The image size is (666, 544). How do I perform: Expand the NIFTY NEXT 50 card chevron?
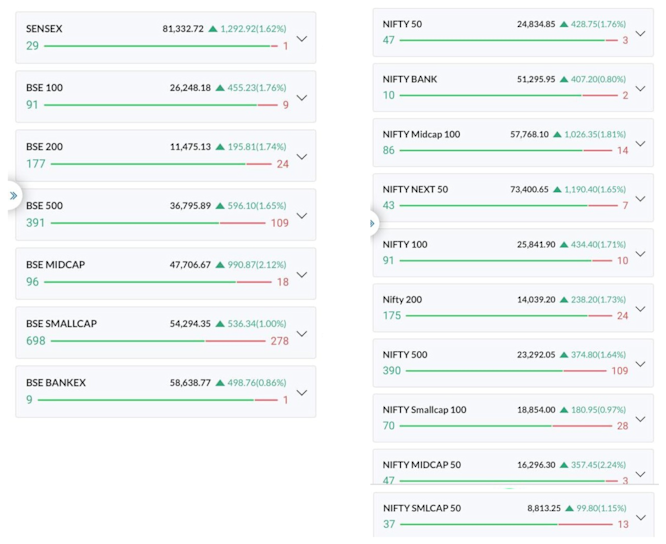pos(640,199)
